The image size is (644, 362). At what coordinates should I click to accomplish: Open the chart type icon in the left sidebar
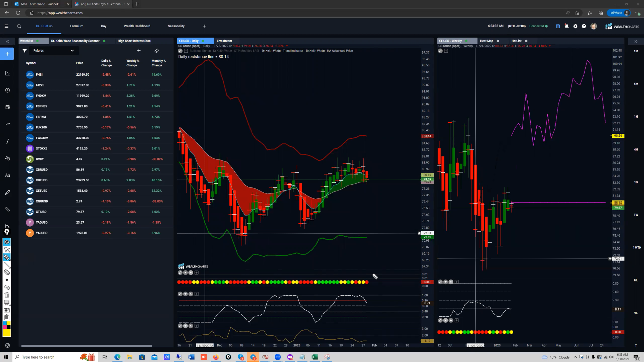(x=7, y=73)
